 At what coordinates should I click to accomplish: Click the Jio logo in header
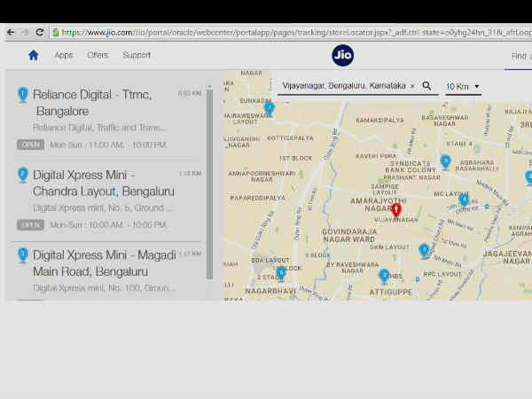coord(343,55)
